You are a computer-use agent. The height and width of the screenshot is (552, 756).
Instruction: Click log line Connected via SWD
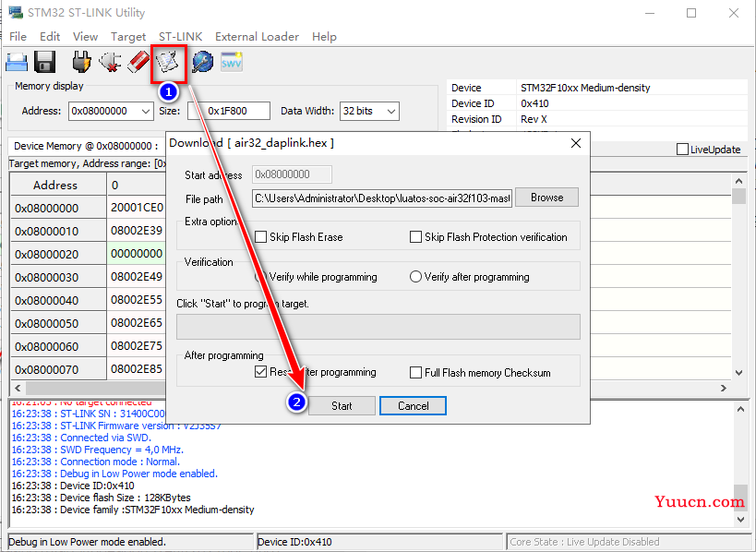click(81, 438)
